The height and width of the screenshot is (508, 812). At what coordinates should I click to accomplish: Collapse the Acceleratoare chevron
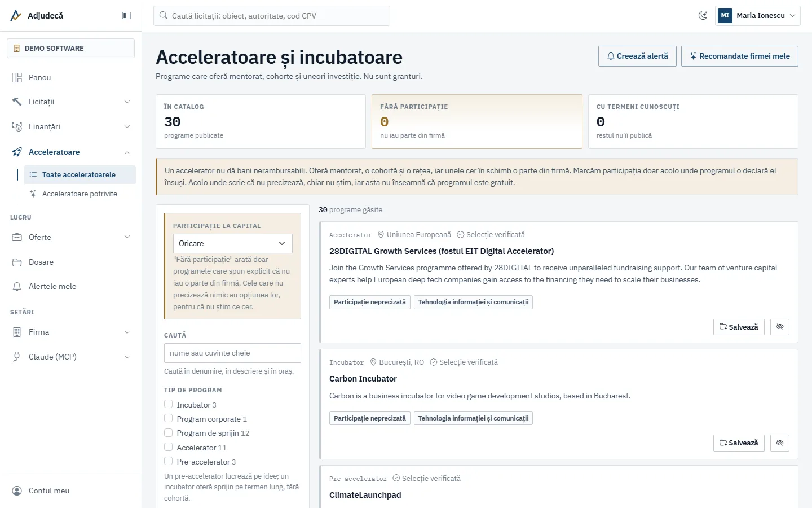[127, 152]
